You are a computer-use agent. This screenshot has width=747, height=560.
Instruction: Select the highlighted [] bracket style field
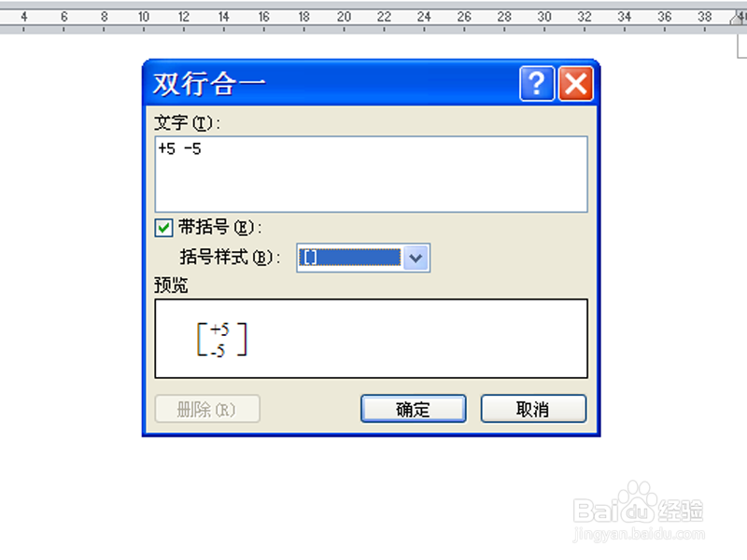(350, 259)
